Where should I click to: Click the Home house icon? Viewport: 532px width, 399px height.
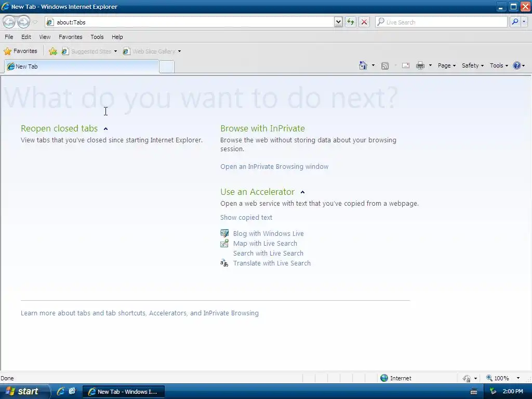click(x=363, y=65)
